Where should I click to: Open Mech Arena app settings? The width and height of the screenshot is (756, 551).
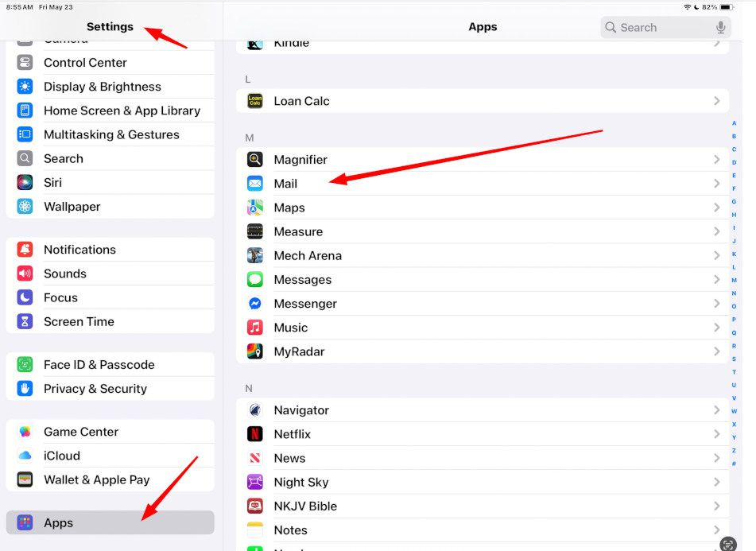coord(483,255)
